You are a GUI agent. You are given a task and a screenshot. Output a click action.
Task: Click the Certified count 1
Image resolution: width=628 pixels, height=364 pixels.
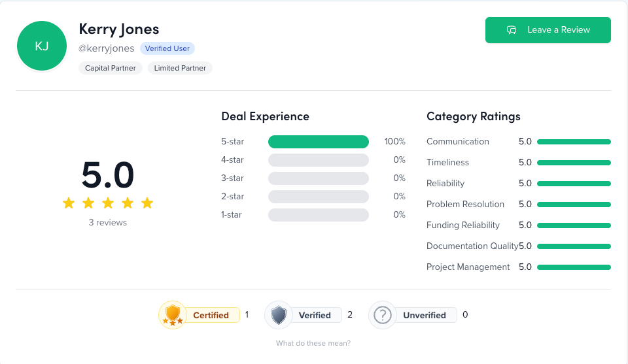pyautogui.click(x=247, y=315)
